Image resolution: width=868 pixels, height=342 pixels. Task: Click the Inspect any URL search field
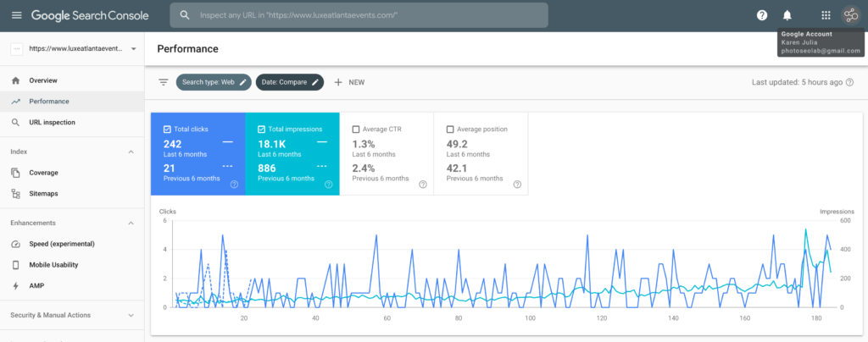[x=359, y=15]
